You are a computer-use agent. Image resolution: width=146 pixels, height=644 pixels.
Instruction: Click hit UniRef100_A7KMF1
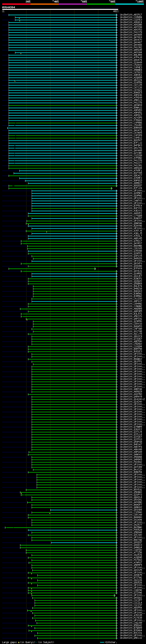pyautogui.click(x=131, y=170)
